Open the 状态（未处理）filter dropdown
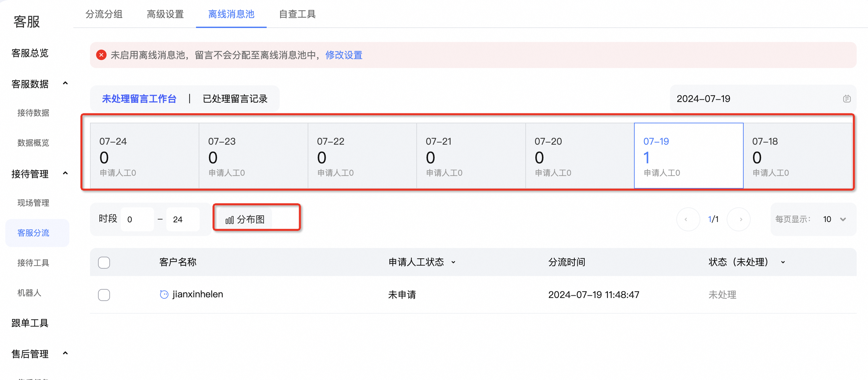 pos(783,262)
